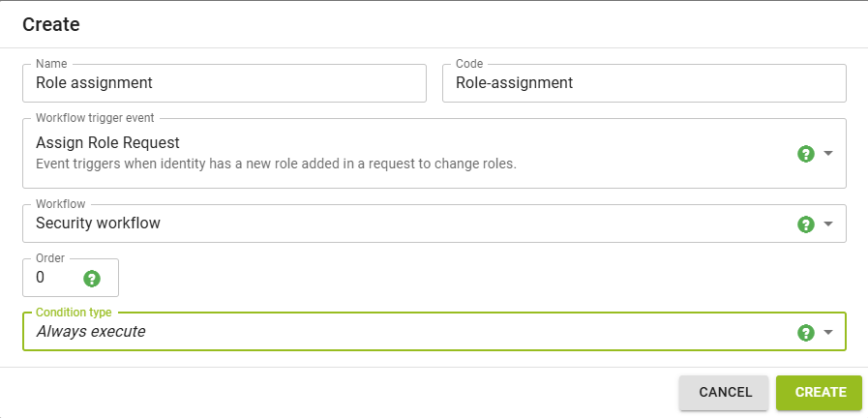This screenshot has width=868, height=418.
Task: Click the trigger event description text
Action: (276, 164)
